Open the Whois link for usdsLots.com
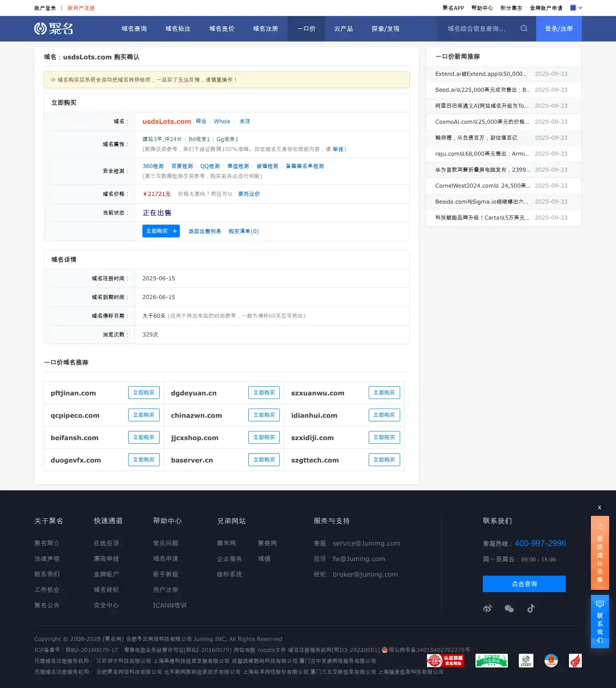Image resolution: width=616 pixels, height=688 pixels. (x=222, y=121)
